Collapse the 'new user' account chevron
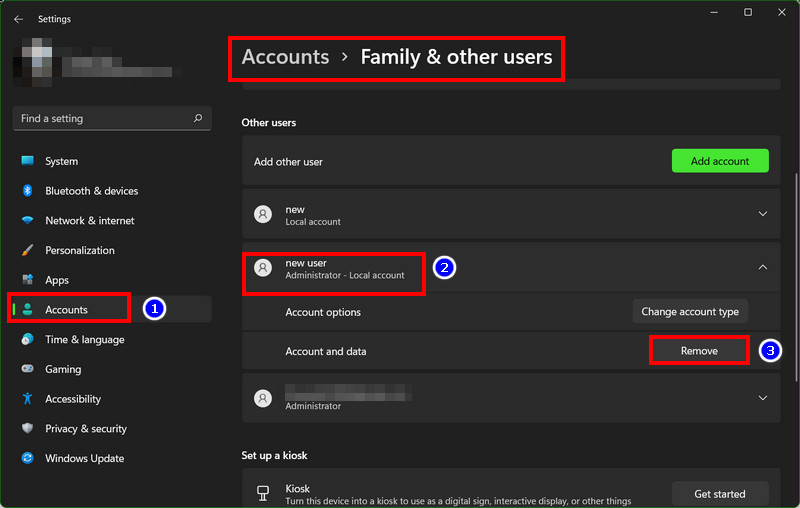 click(763, 267)
